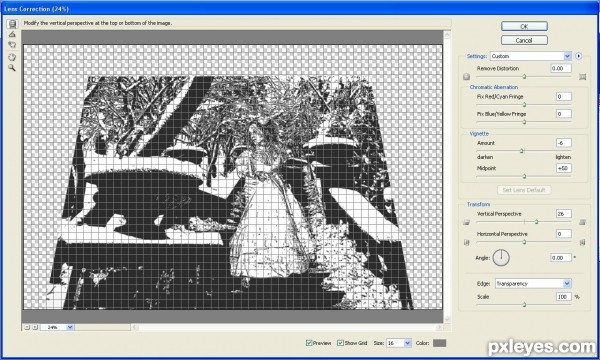Toggle the Preview checkbox
Image resolution: width=600 pixels, height=360 pixels.
309,343
